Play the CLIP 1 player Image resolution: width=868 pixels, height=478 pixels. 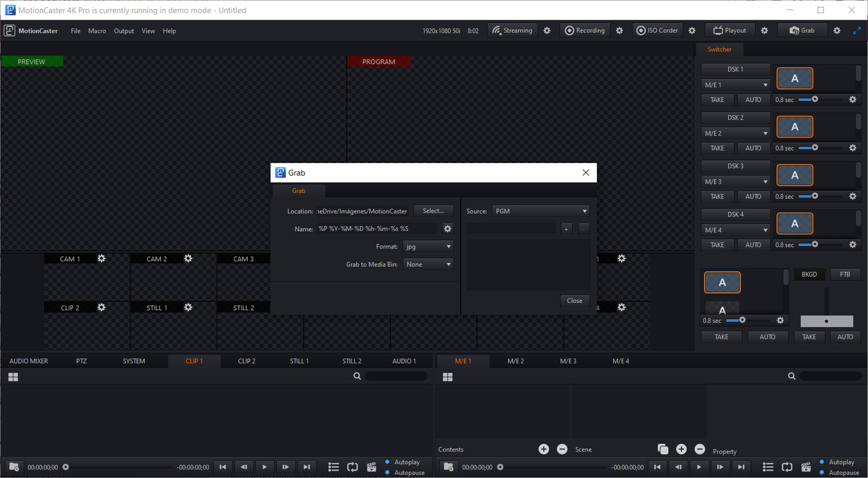pos(264,467)
